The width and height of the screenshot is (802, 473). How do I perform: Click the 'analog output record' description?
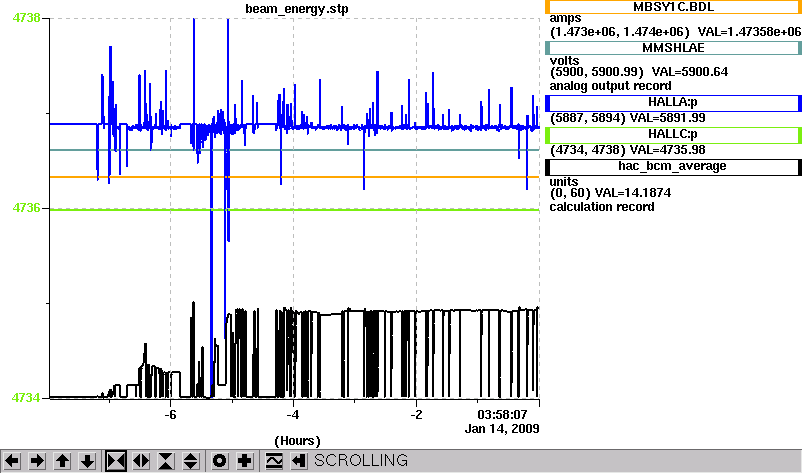(610, 86)
